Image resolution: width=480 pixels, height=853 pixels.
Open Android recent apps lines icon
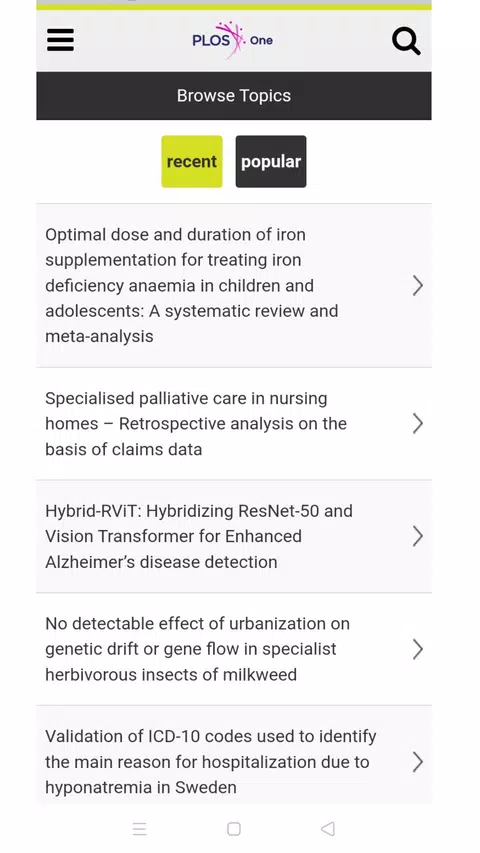pyautogui.click(x=140, y=829)
